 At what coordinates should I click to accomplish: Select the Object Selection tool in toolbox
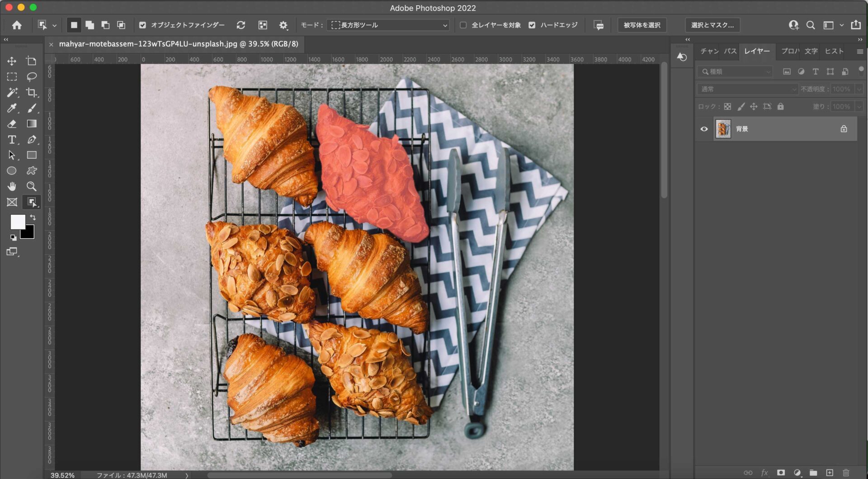coord(31,202)
